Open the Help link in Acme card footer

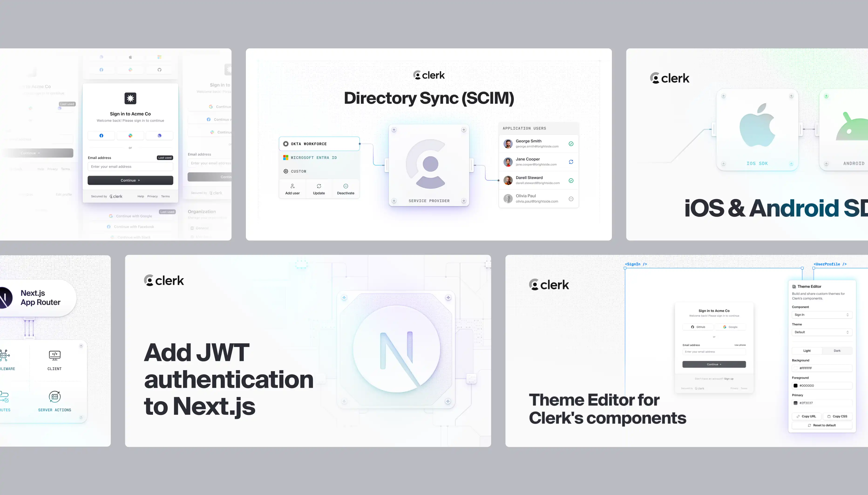pyautogui.click(x=141, y=197)
